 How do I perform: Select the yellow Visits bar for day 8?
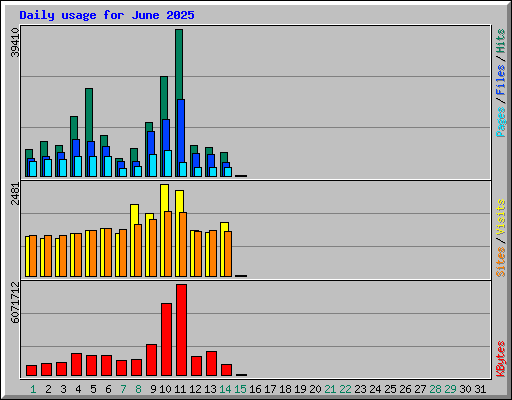[x=134, y=214]
